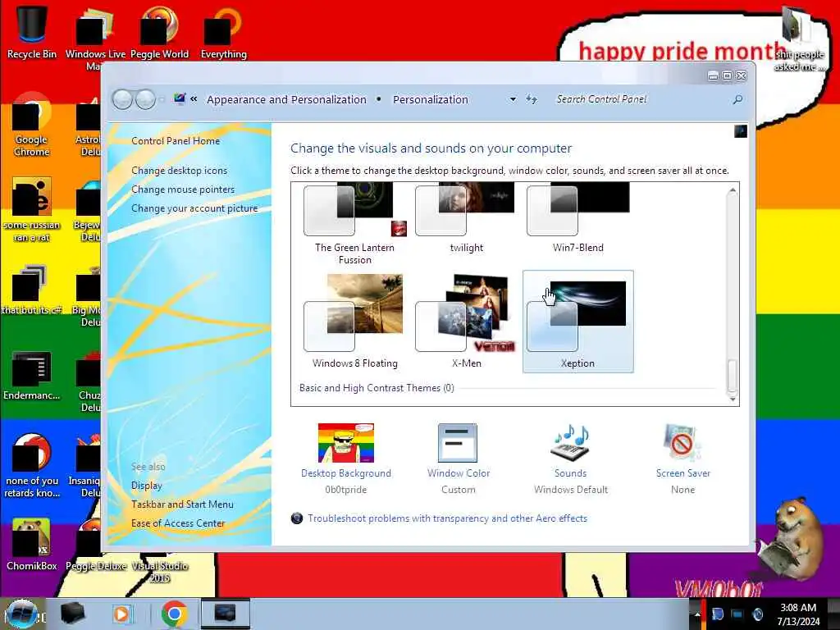840x630 pixels.
Task: Open Change mouse pointers link
Action: point(183,189)
